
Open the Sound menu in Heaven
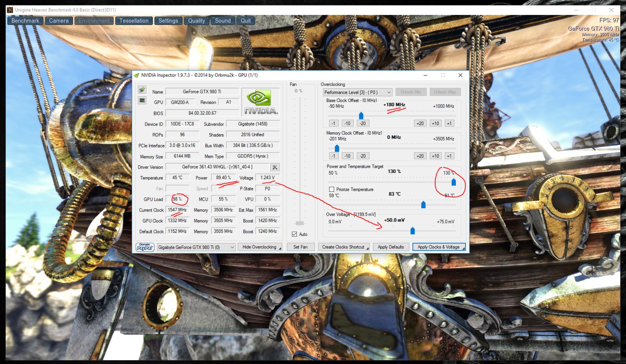pyautogui.click(x=223, y=21)
